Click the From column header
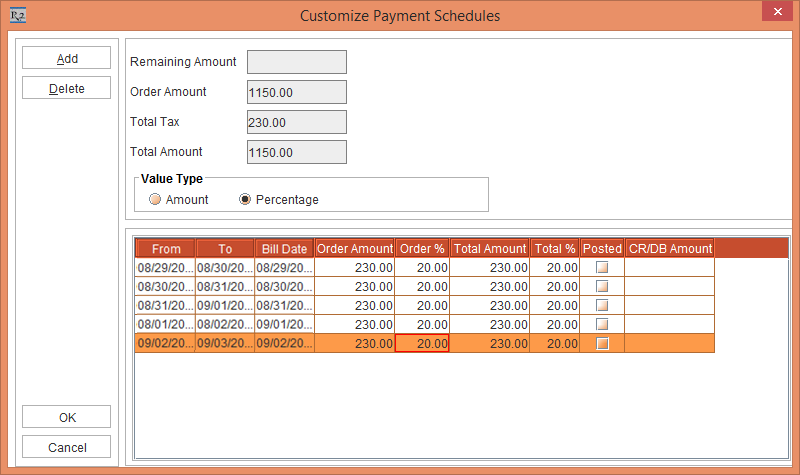 click(166, 249)
